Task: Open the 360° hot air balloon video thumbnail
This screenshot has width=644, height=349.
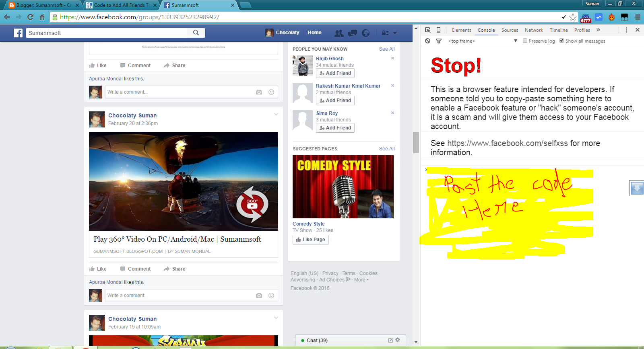Action: point(184,181)
